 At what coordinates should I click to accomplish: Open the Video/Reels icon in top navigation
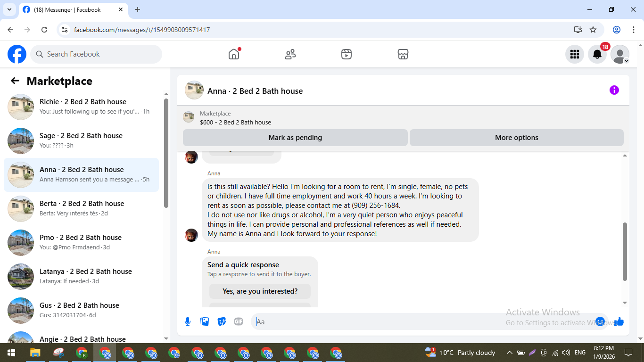click(347, 54)
